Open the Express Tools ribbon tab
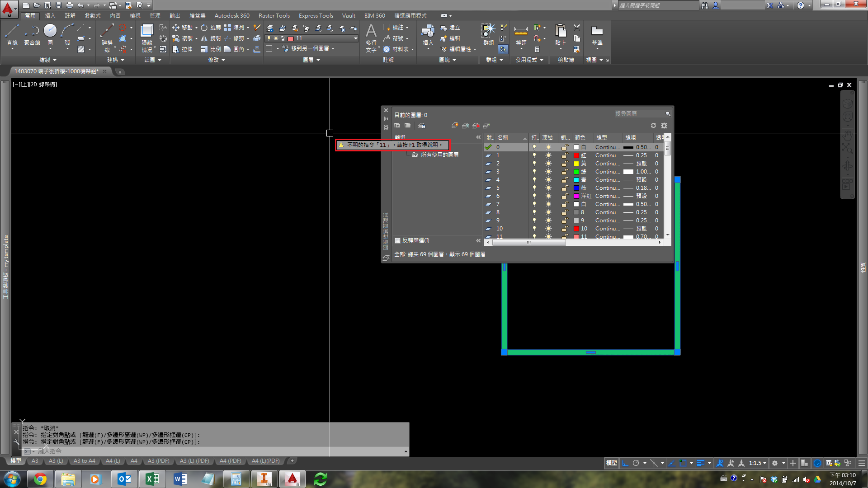The width and height of the screenshot is (868, 488). 316,16
